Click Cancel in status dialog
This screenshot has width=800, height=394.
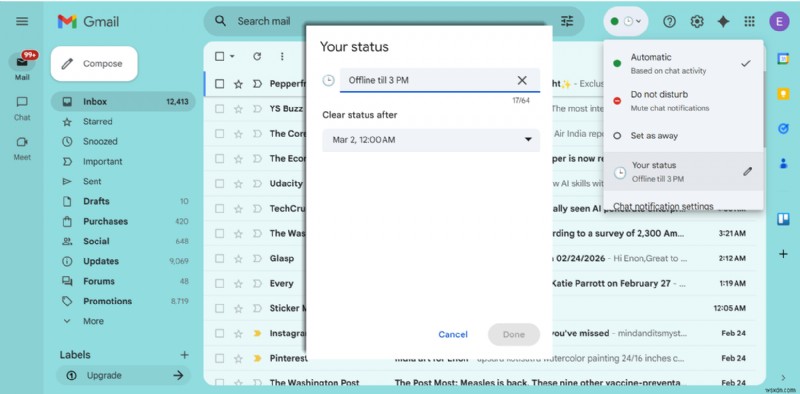453,334
